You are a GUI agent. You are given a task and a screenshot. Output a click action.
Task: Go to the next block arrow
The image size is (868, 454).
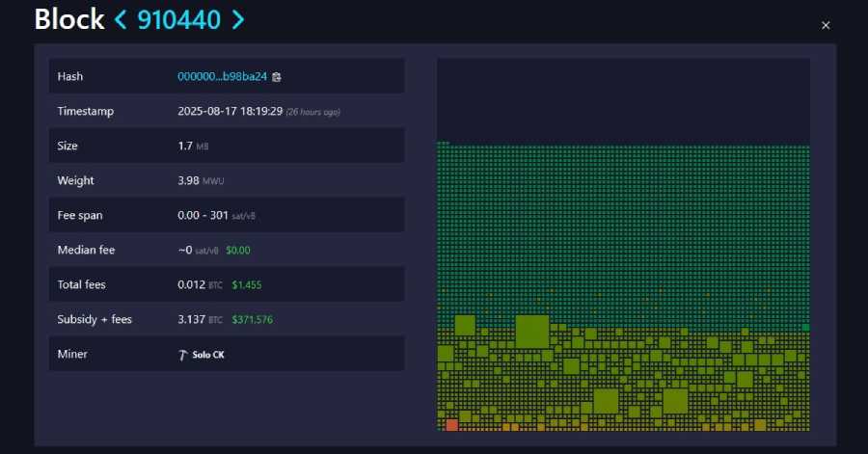pyautogui.click(x=238, y=20)
